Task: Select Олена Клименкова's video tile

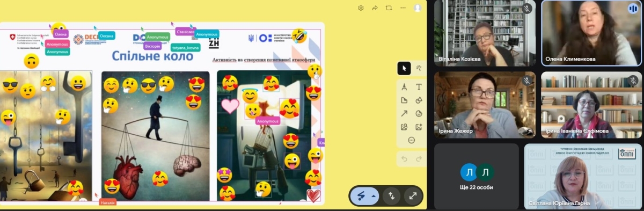Action: click(x=591, y=33)
